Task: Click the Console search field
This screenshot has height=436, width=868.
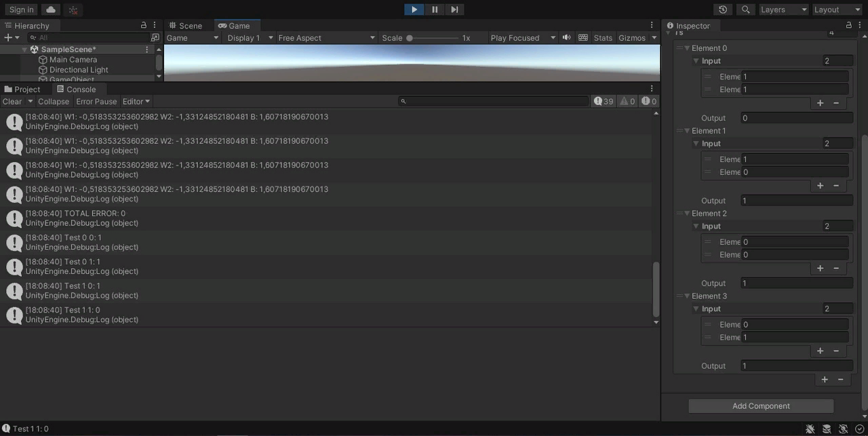Action: point(492,101)
